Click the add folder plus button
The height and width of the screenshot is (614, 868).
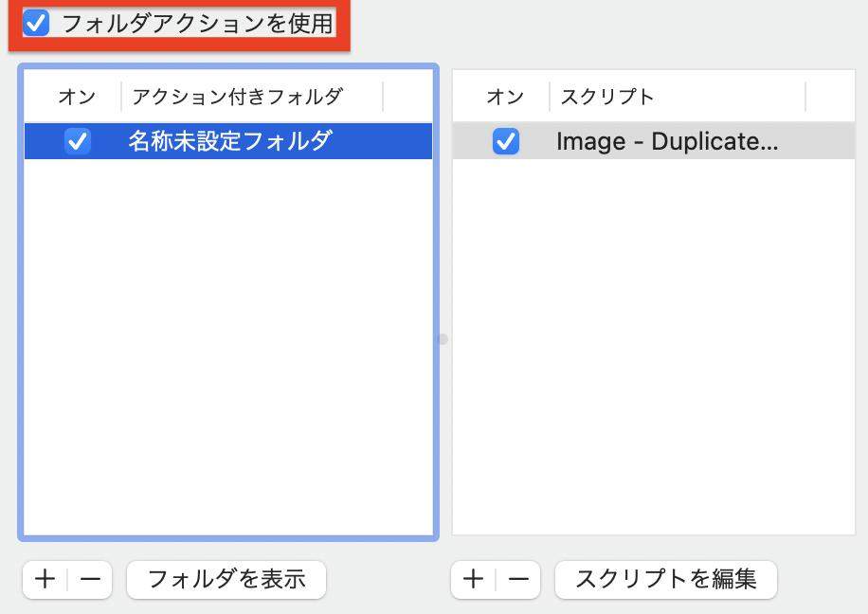(44, 579)
